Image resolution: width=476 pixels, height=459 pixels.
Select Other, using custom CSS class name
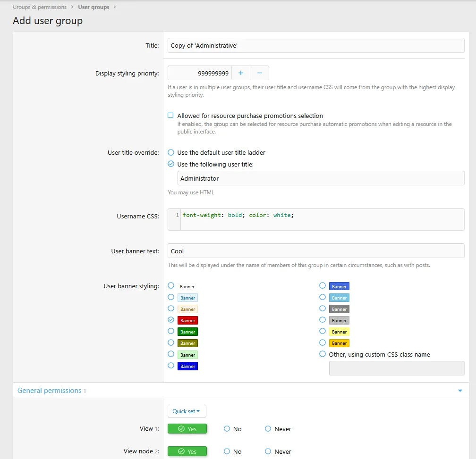pyautogui.click(x=323, y=354)
